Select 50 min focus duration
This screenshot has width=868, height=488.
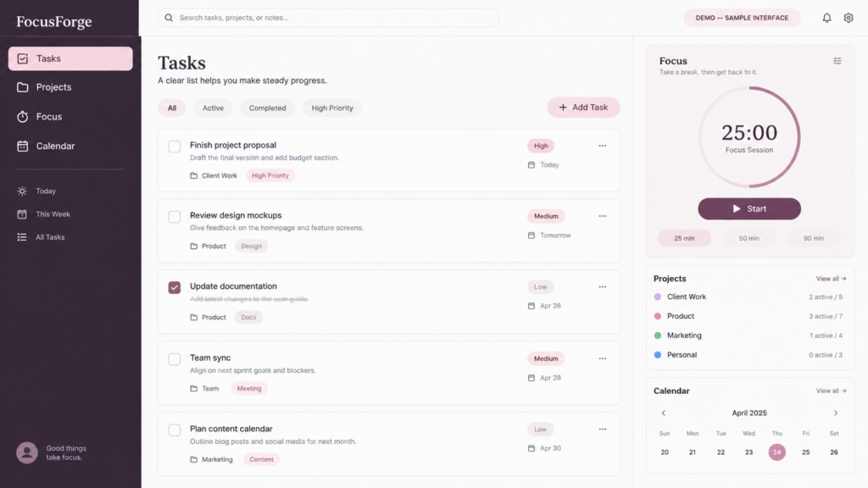[x=749, y=238]
